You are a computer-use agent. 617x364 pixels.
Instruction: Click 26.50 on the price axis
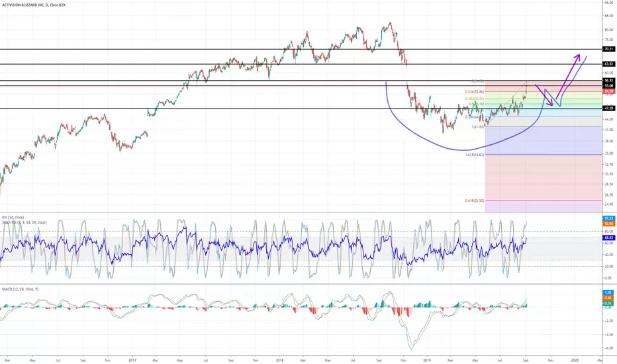click(x=609, y=195)
